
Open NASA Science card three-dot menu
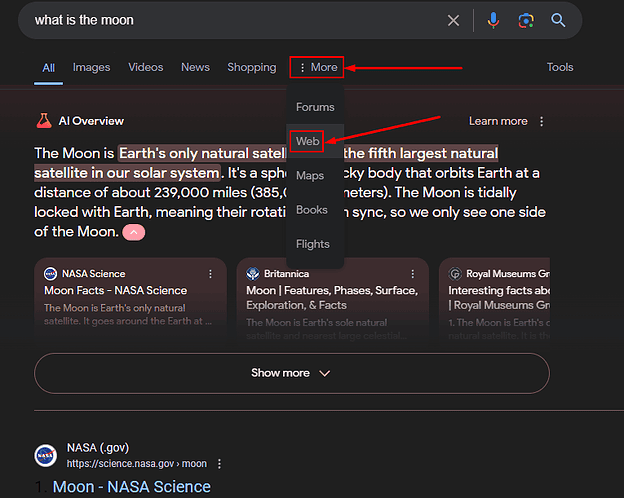pyautogui.click(x=211, y=274)
